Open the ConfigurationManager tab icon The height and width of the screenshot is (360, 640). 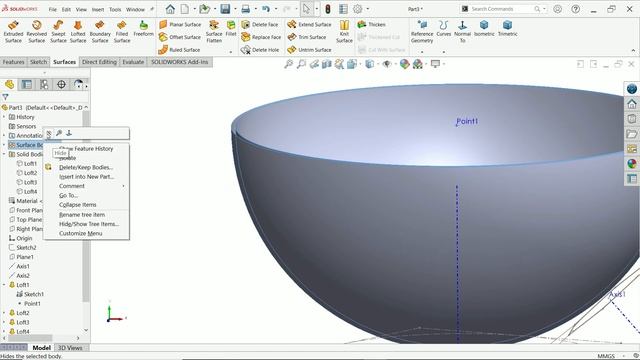[44, 84]
